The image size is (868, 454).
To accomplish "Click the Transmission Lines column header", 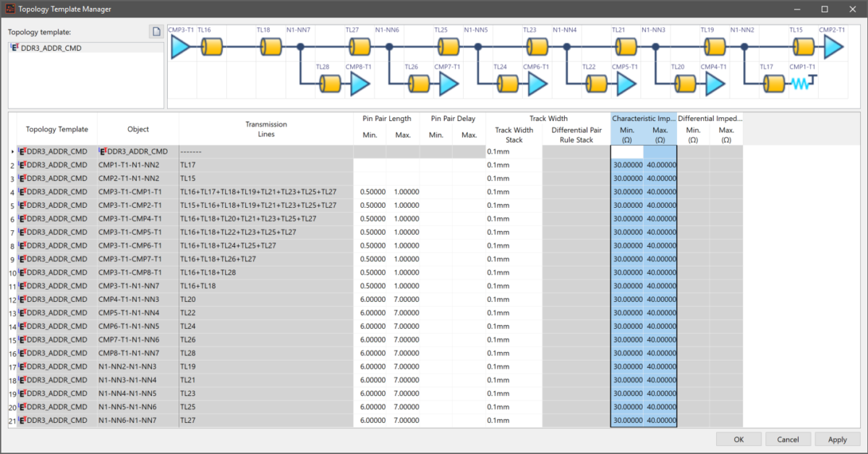I will coord(265,129).
